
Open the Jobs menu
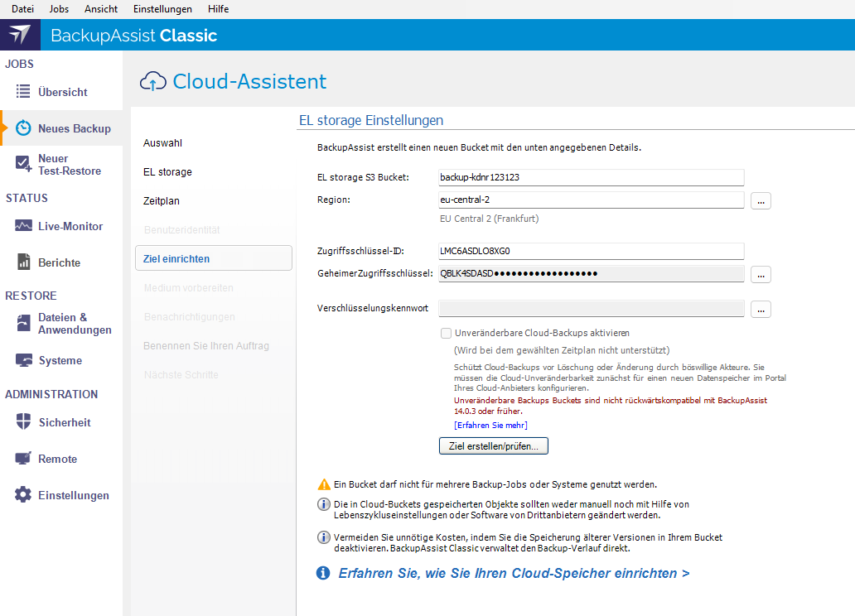(60, 9)
